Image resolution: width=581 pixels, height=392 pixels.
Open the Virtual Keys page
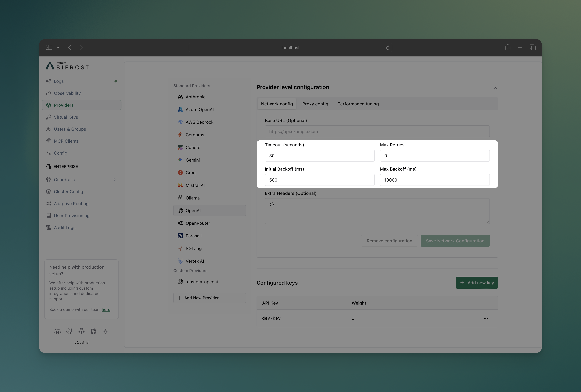click(66, 117)
